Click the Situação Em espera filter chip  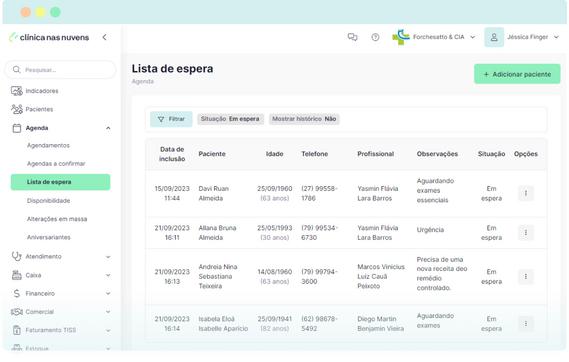pos(230,119)
